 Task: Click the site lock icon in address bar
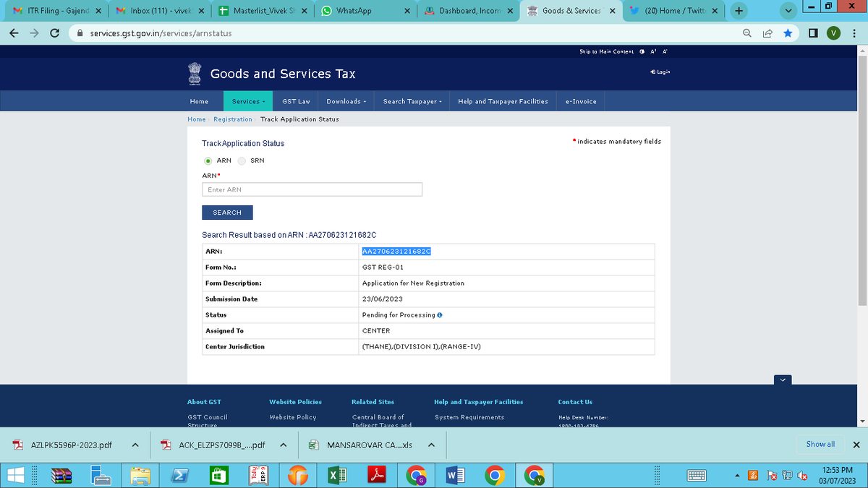[x=80, y=33]
